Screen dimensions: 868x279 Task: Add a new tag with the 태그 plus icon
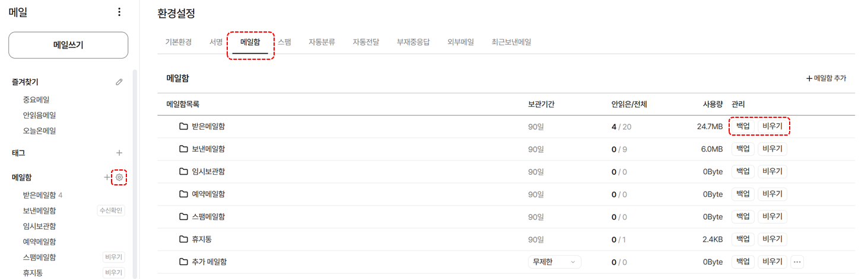pos(119,153)
